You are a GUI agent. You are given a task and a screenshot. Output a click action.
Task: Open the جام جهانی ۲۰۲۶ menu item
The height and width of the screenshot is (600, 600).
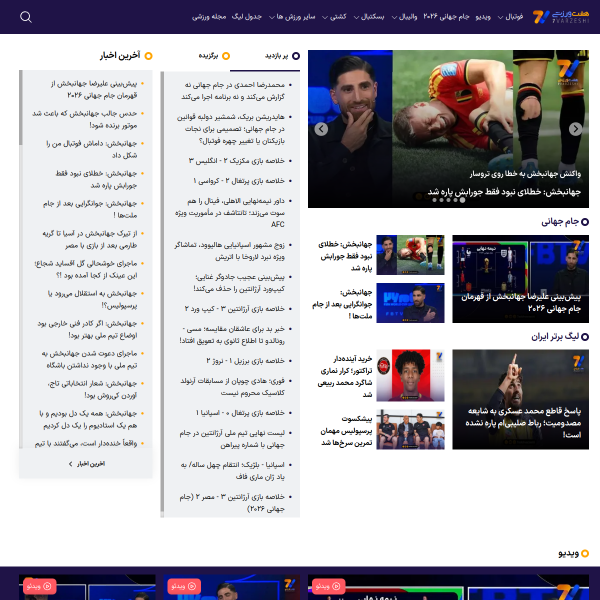(446, 17)
